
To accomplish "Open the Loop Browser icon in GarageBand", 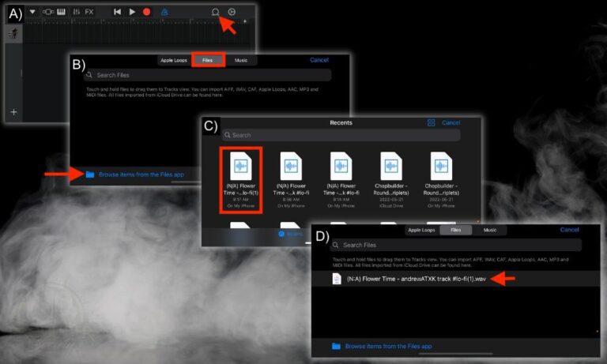I will click(x=215, y=12).
